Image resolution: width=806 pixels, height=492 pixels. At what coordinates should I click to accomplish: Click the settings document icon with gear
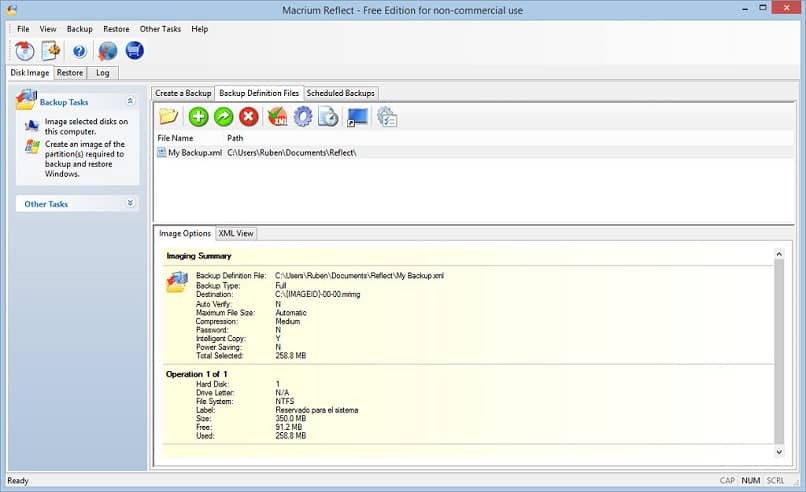(x=50, y=51)
